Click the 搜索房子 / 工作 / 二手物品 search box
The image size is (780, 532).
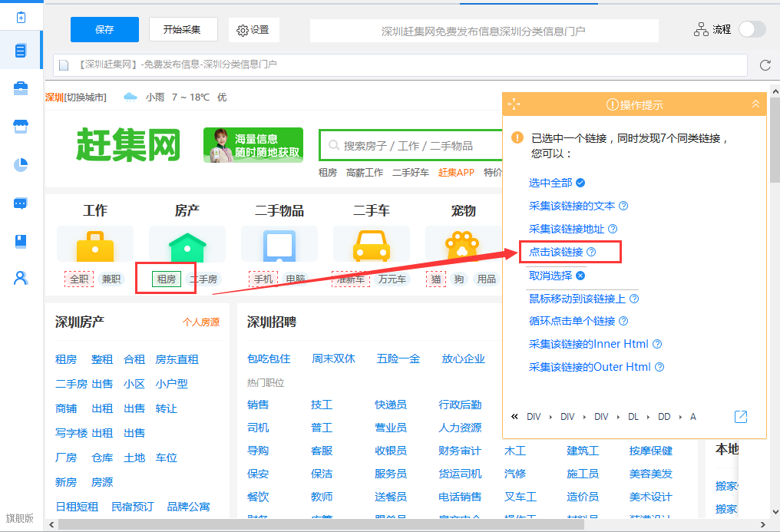pos(411,146)
